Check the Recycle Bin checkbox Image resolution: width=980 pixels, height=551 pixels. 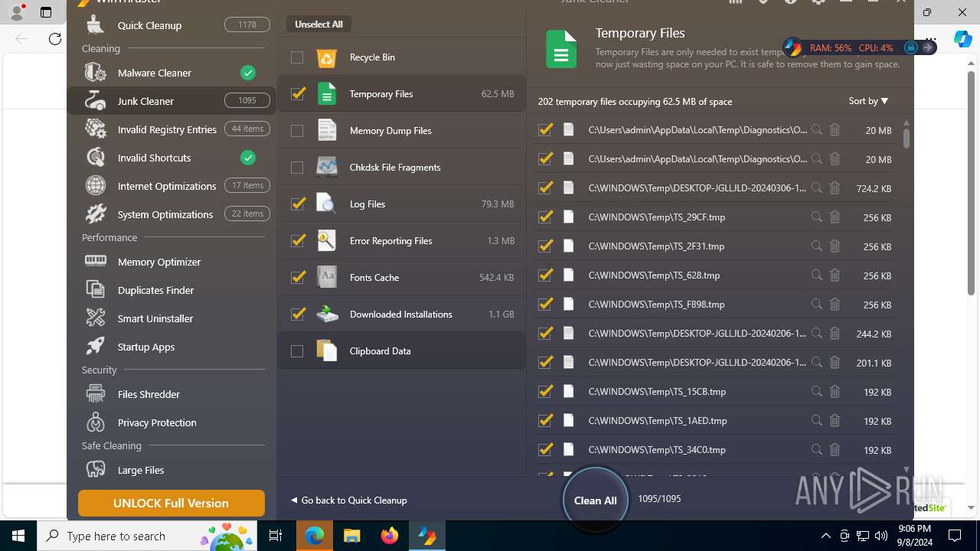(x=297, y=57)
